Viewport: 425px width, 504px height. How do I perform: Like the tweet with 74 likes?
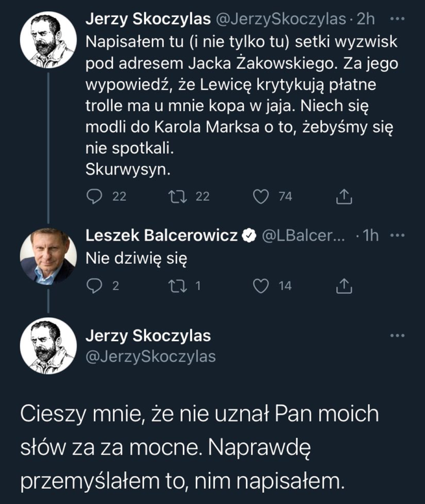(261, 197)
